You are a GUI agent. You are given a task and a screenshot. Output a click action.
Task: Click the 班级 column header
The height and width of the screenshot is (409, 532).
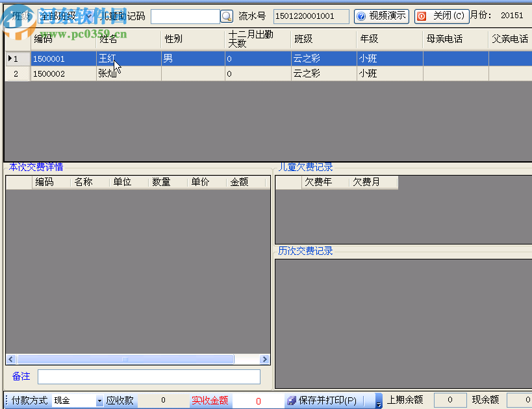(x=323, y=40)
